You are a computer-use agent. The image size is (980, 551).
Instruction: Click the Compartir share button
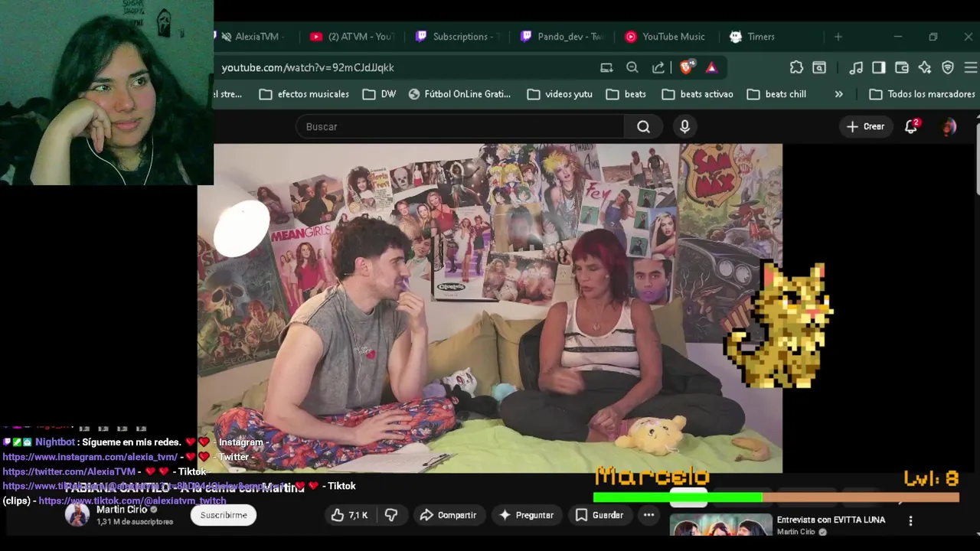(449, 515)
